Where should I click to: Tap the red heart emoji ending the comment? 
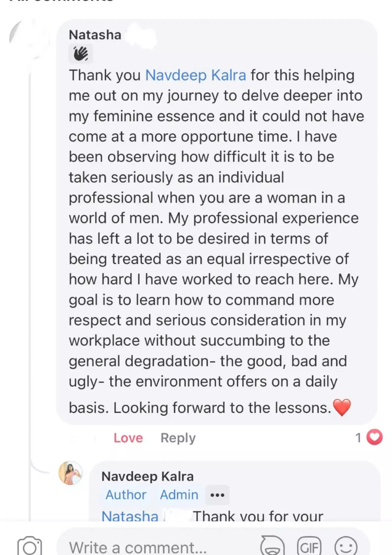point(342,407)
